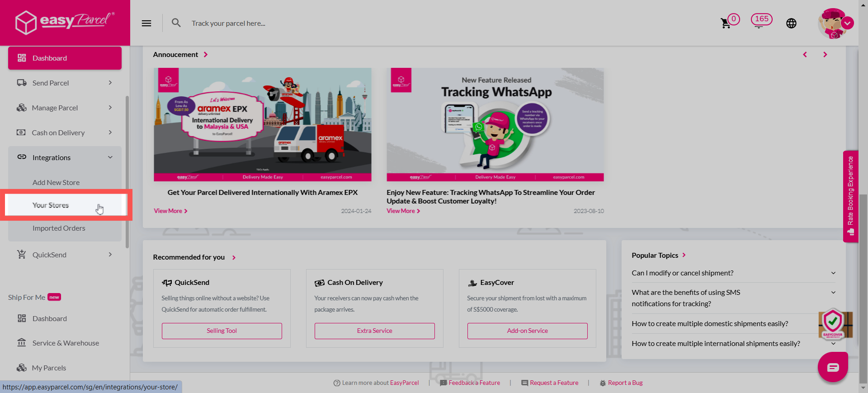Open Imported Orders

59,228
